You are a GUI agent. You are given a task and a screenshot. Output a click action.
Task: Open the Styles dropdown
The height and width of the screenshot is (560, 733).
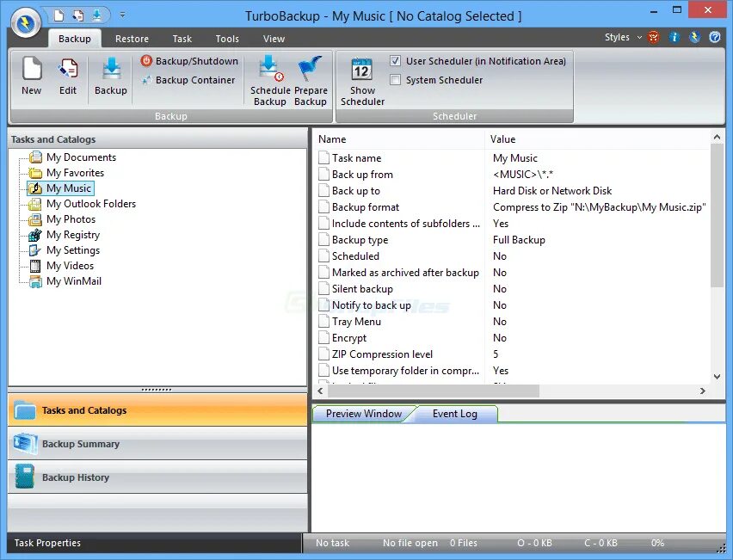tap(623, 37)
